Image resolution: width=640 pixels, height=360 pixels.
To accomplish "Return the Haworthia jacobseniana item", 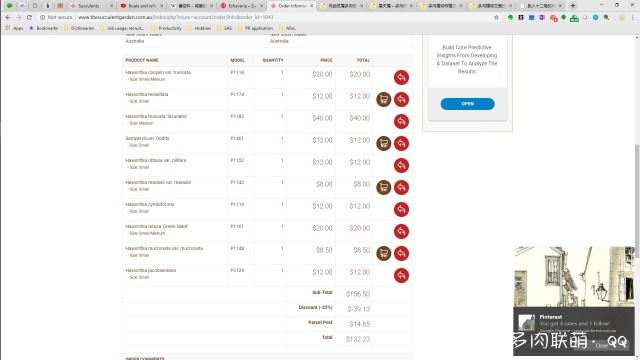I will (x=401, y=276).
